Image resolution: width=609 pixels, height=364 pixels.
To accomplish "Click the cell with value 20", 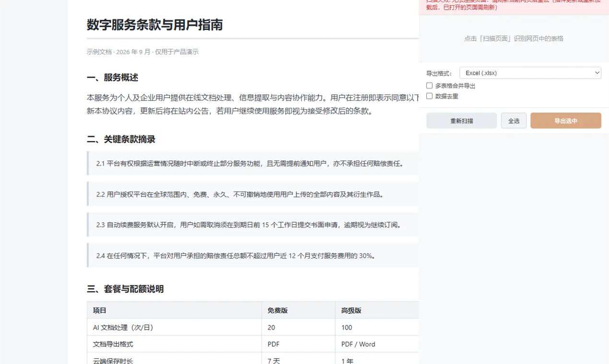I will click(298, 328).
